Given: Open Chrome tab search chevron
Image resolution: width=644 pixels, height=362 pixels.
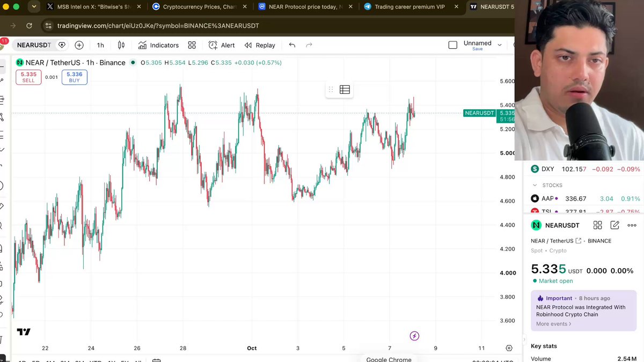Looking at the screenshot, I should click(x=34, y=7).
